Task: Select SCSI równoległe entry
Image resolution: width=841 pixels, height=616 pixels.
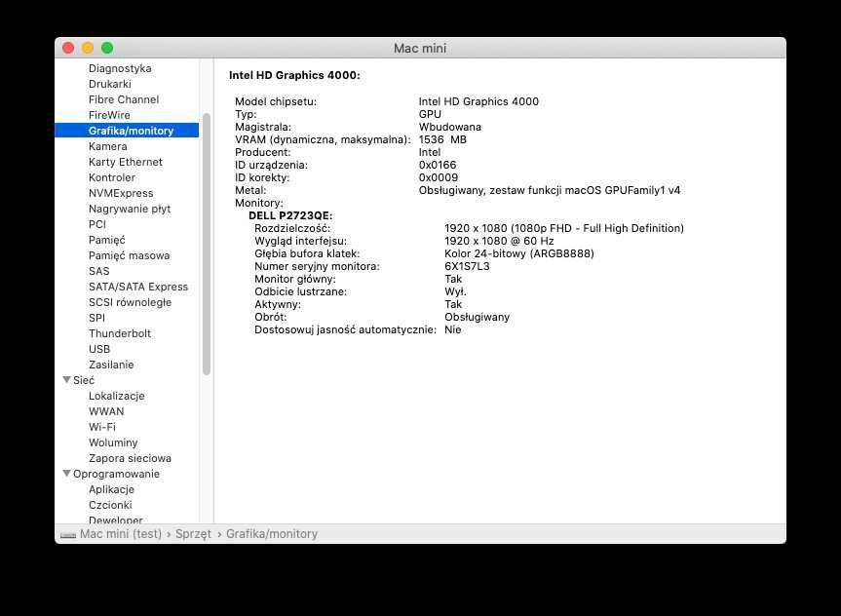Action: (x=130, y=302)
